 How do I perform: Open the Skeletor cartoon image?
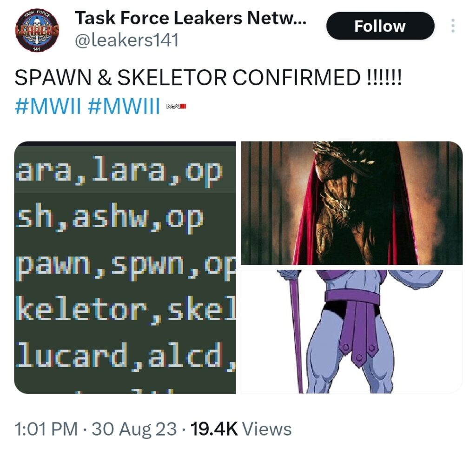tap(351, 331)
